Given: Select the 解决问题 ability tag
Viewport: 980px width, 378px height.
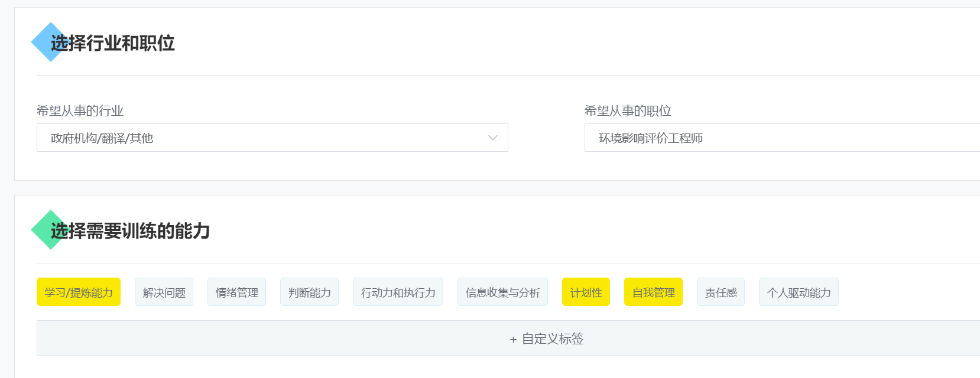Looking at the screenshot, I should pyautogui.click(x=164, y=292).
